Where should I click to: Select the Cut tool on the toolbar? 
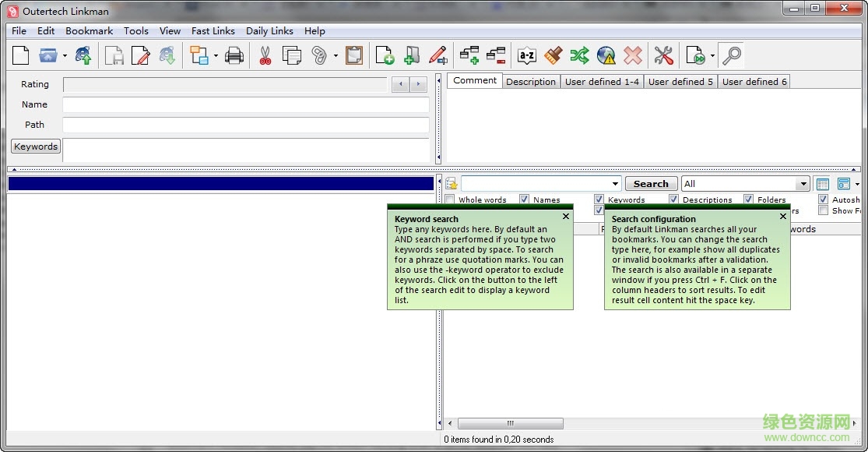264,55
